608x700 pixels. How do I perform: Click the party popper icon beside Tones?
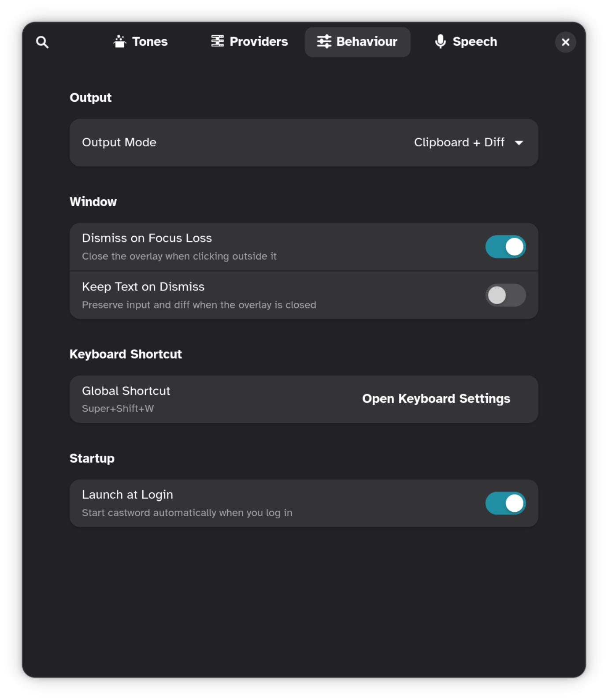pyautogui.click(x=120, y=41)
